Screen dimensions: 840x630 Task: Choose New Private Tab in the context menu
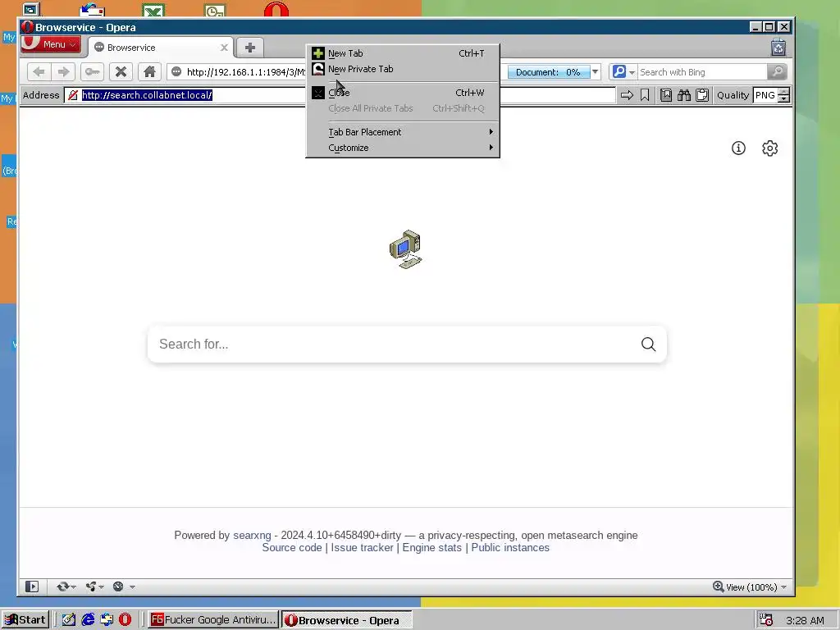tap(402, 69)
